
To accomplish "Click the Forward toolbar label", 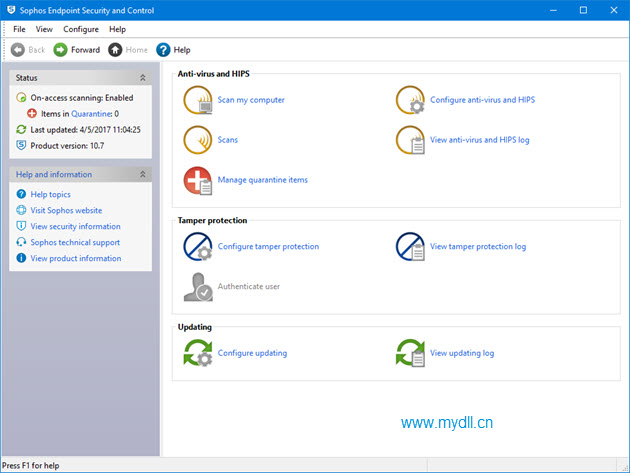I will coord(86,50).
